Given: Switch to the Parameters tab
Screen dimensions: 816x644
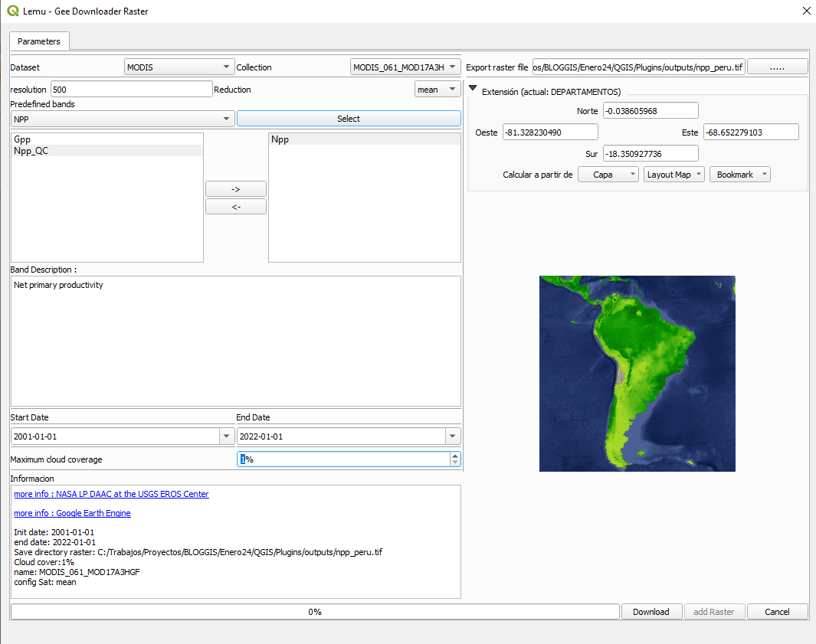Looking at the screenshot, I should click(39, 41).
